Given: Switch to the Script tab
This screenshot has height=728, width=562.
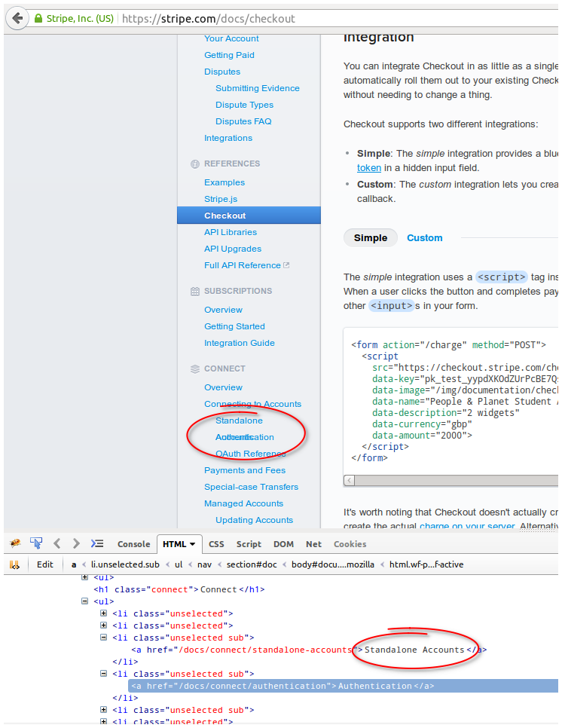Looking at the screenshot, I should pyautogui.click(x=249, y=544).
